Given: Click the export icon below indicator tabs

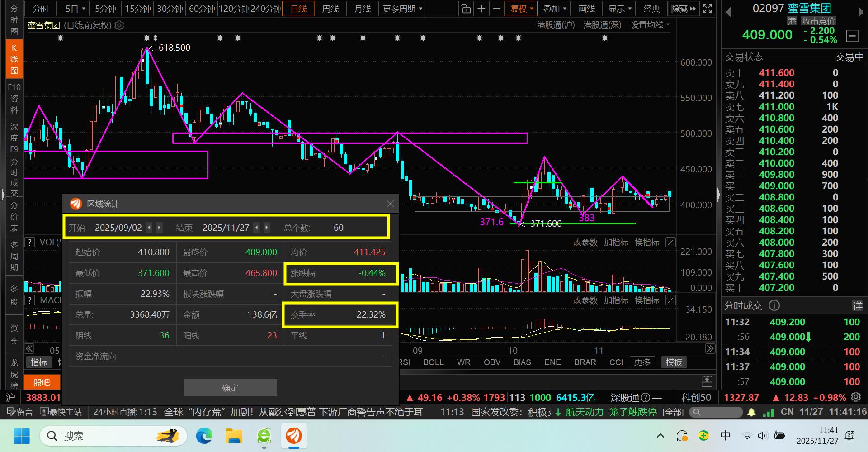Looking at the screenshot, I should (x=707, y=381).
